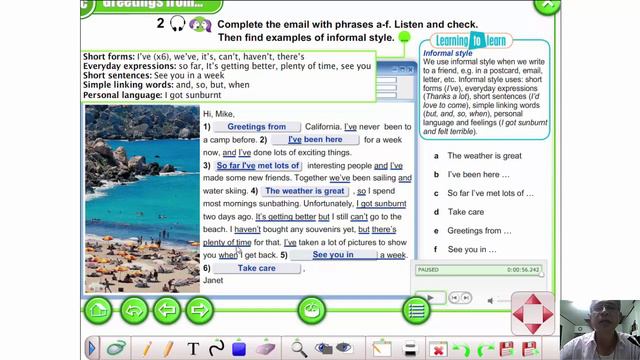
Task: Skip audio to previous track
Action: [455, 298]
